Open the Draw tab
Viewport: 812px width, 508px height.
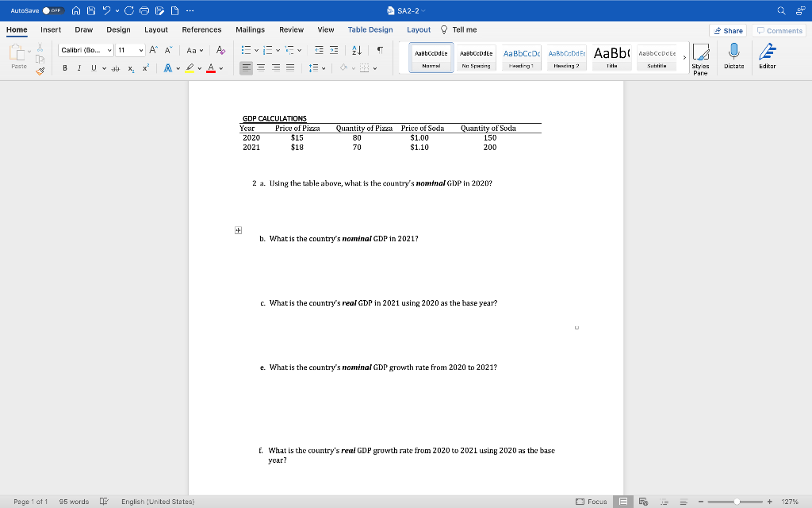(84, 29)
